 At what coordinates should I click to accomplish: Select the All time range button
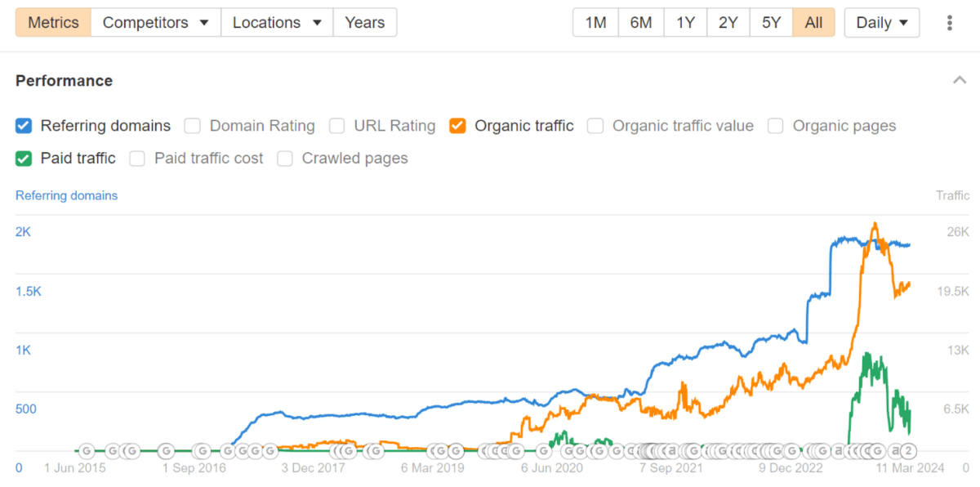point(813,23)
